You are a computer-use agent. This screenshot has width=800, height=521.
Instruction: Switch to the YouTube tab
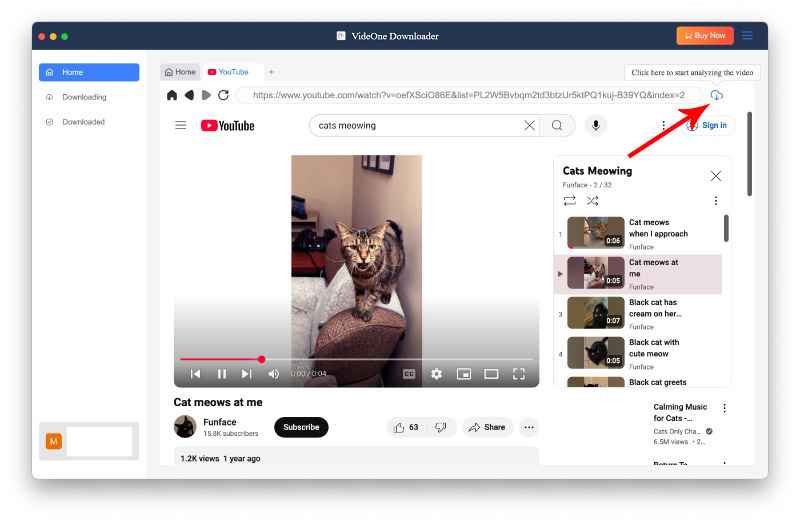(232, 72)
